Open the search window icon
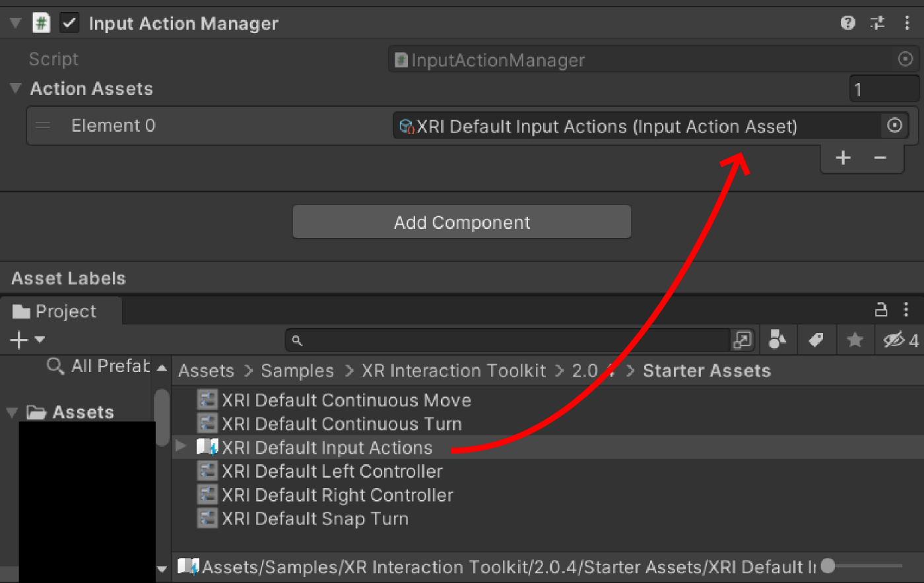Screen dimensions: 924x583 pos(742,340)
